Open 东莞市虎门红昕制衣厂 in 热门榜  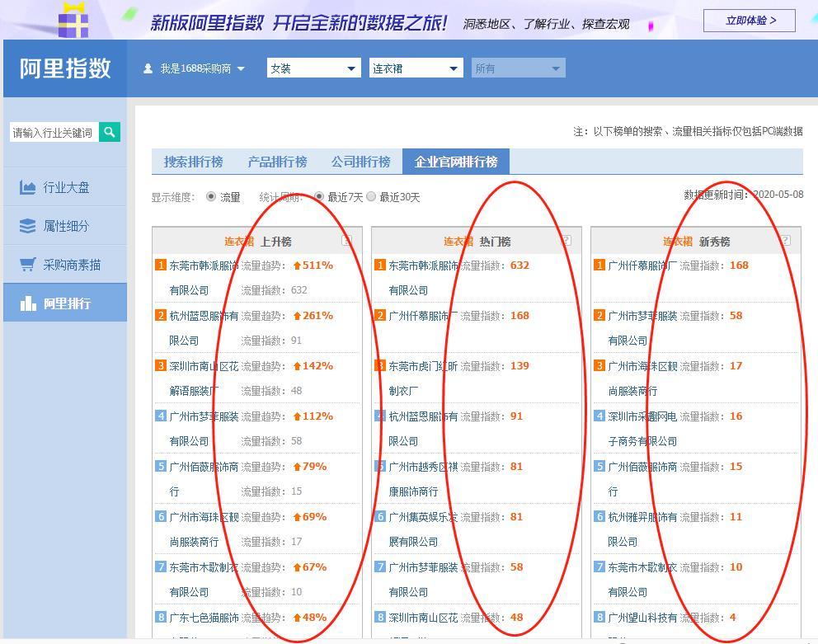[x=423, y=378]
